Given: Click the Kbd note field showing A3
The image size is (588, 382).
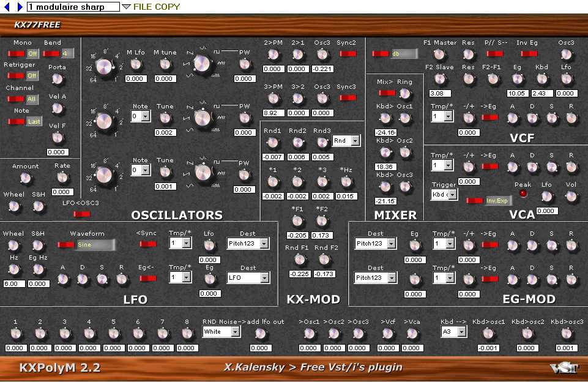Looking at the screenshot, I should pyautogui.click(x=453, y=331).
